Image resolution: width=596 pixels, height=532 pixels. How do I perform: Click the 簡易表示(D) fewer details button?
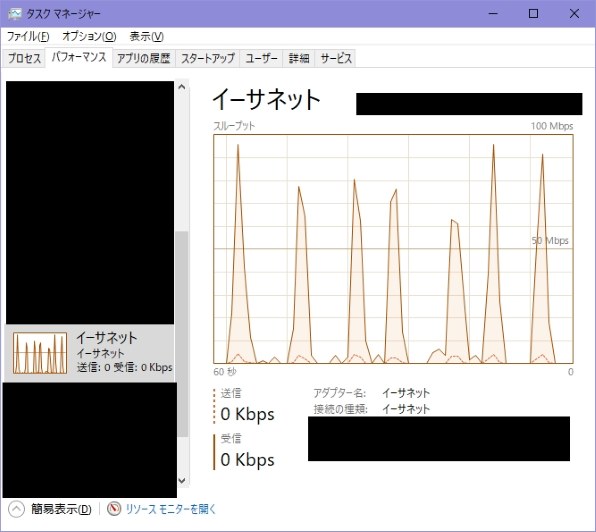tap(61, 509)
